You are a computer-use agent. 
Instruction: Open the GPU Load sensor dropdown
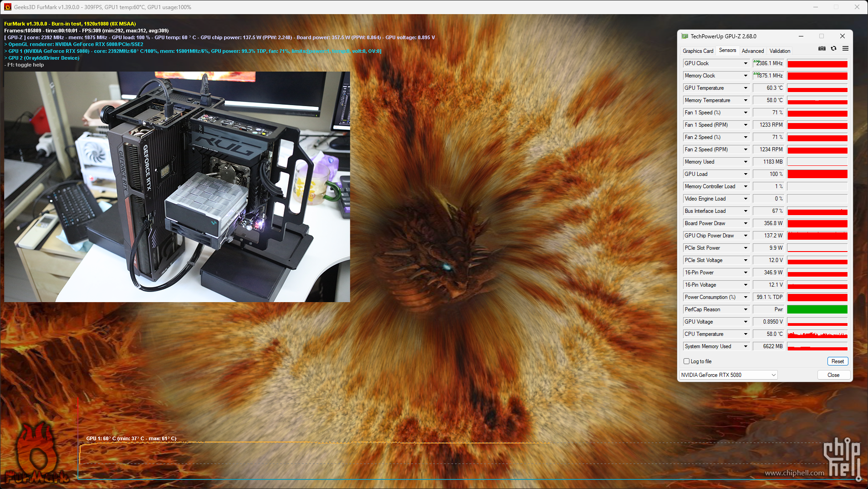point(745,174)
